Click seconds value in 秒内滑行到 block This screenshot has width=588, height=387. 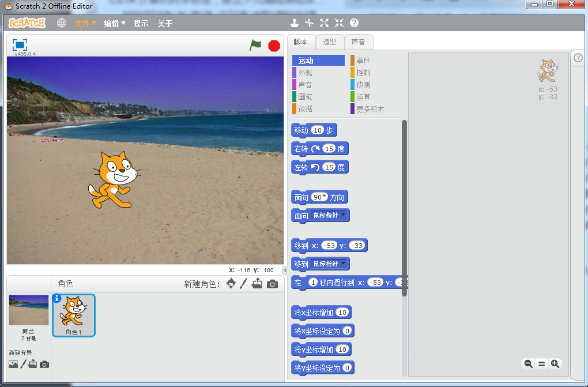[313, 282]
